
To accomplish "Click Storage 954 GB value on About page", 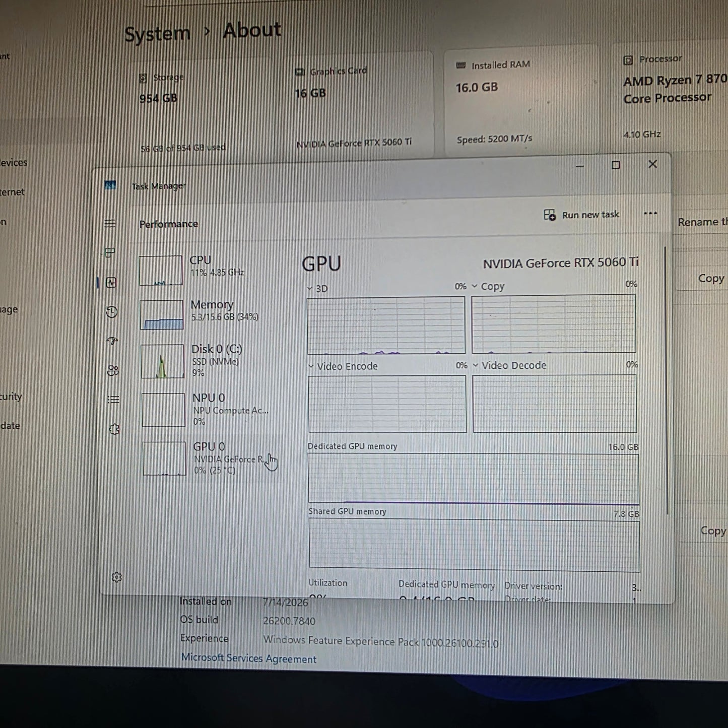I will [158, 98].
